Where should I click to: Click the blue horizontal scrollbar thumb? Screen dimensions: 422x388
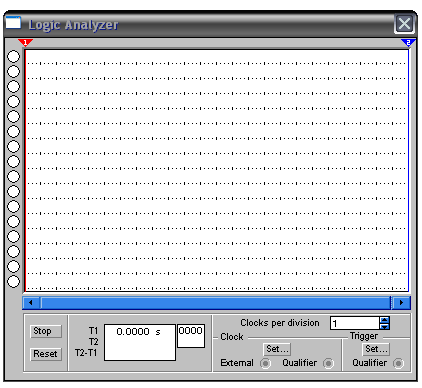pos(215,303)
